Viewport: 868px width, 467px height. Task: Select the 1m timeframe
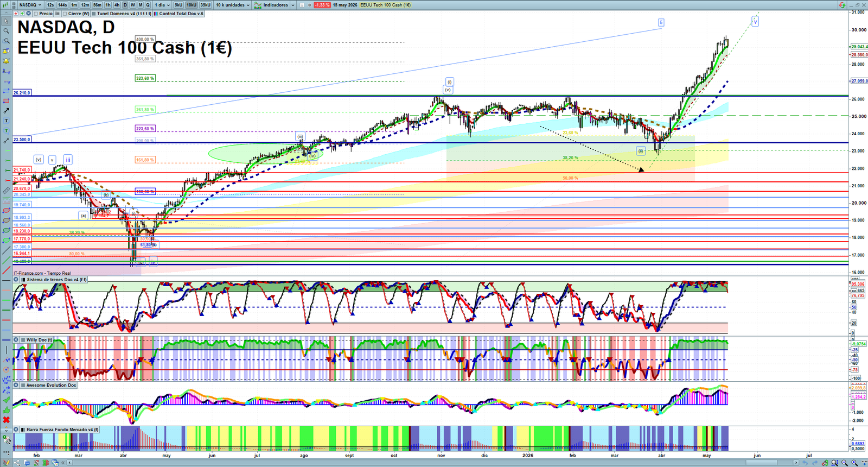[x=74, y=5]
